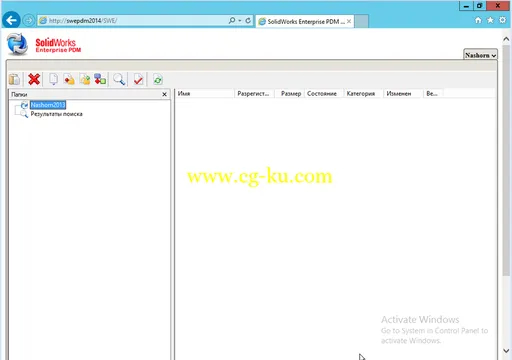Sort by Изменен column header

(403, 94)
